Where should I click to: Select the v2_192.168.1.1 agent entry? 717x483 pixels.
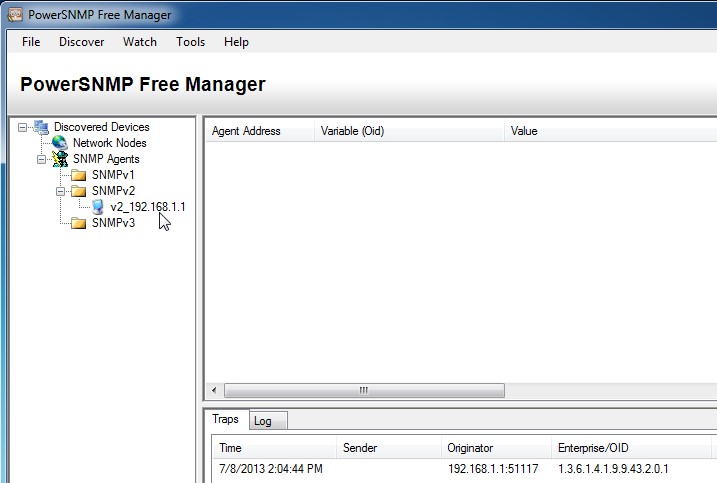point(148,207)
